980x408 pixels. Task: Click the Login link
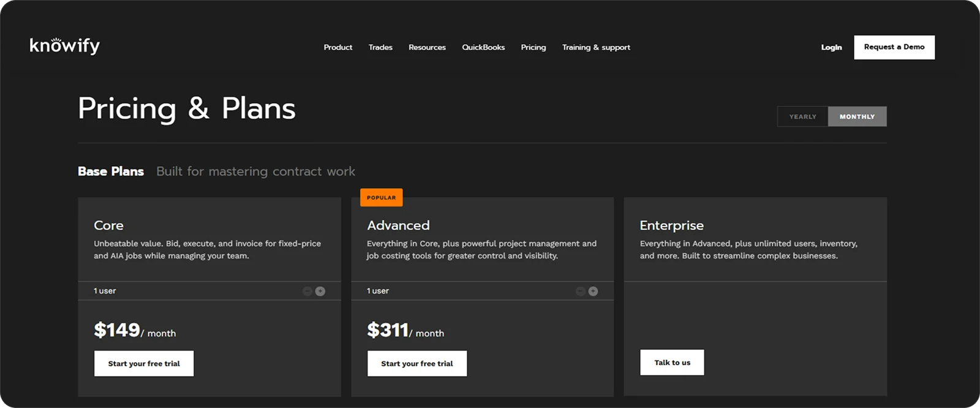(x=831, y=47)
